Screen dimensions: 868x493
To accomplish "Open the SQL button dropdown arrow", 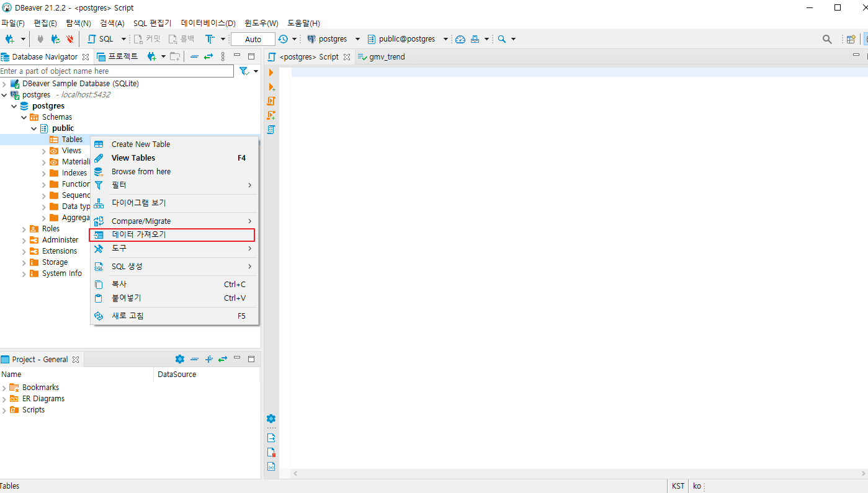I will click(x=123, y=39).
